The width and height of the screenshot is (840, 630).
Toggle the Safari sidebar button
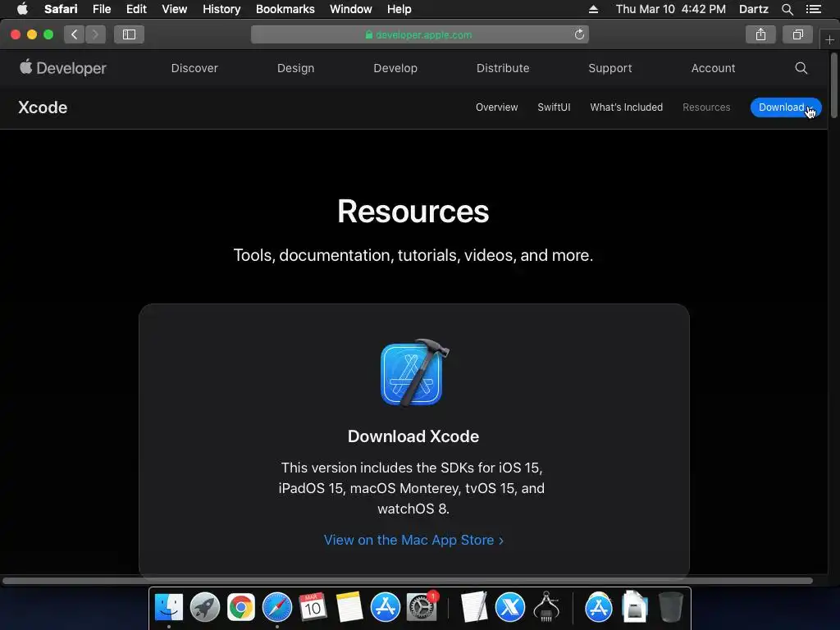pos(129,34)
